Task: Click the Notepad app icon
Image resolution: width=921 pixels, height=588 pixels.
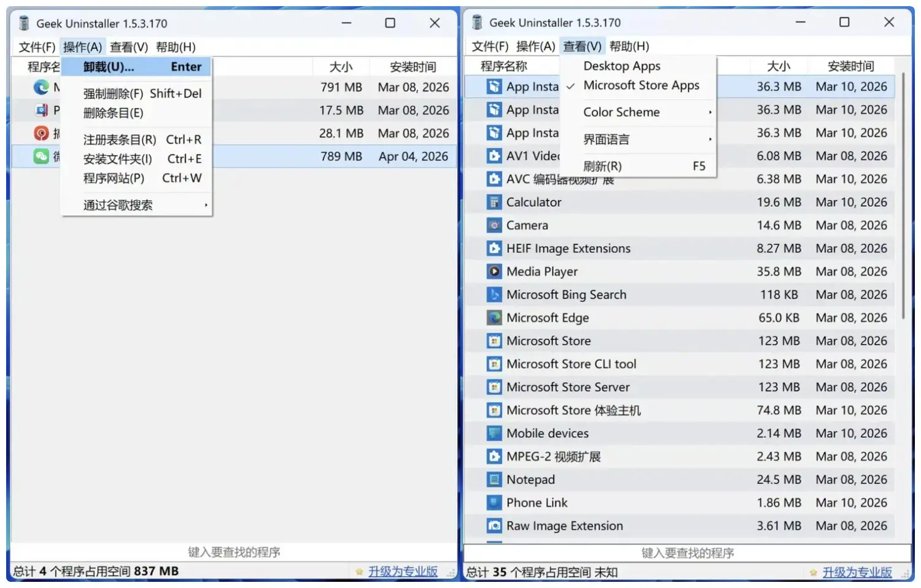Action: (494, 479)
